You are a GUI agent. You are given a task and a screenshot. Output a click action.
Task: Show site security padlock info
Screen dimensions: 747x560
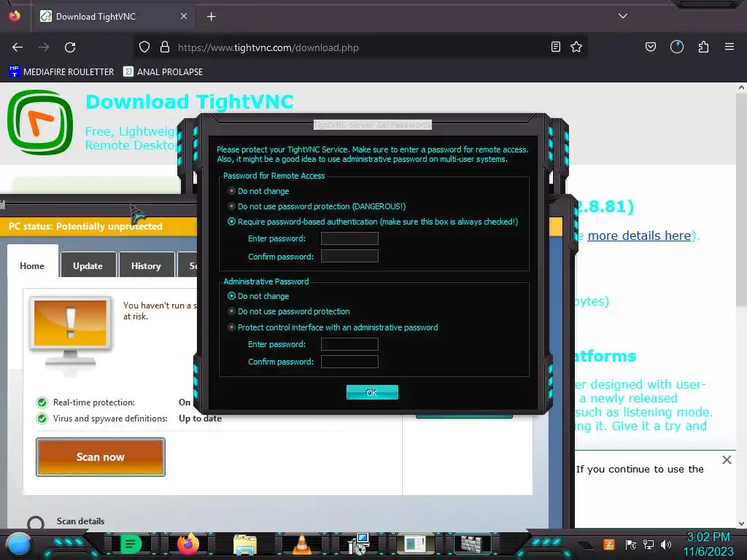point(165,47)
